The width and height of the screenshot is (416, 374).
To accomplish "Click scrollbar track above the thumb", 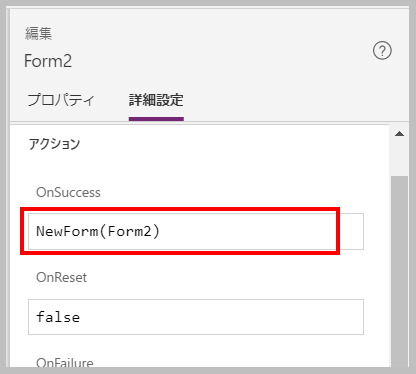I will point(399,158).
